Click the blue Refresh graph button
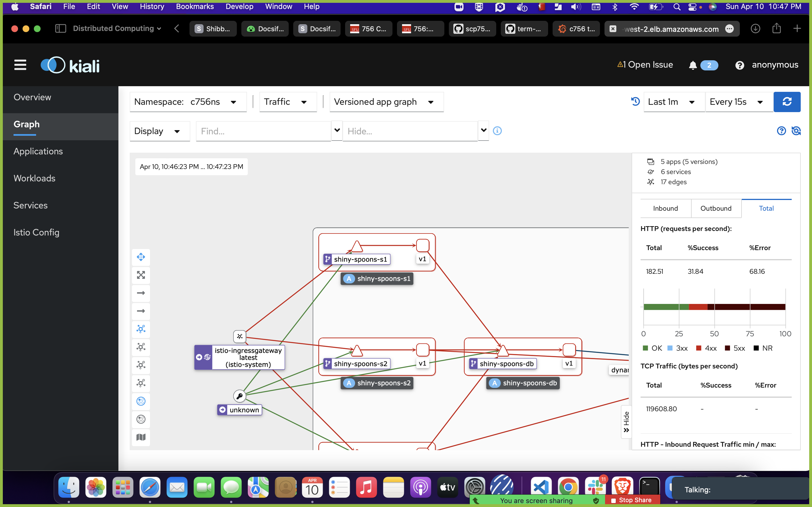Viewport: 812px width, 507px height. 787,102
